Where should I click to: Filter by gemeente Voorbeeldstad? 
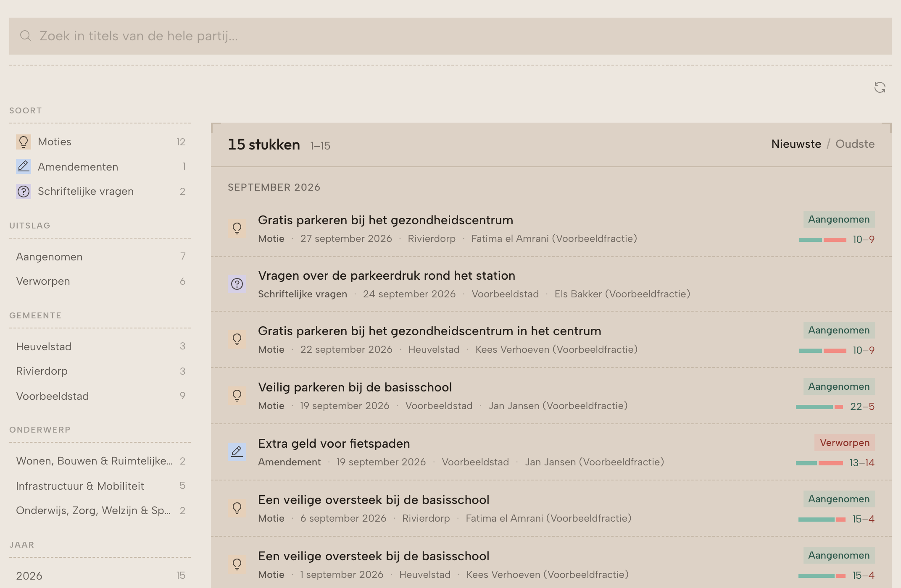click(100, 396)
